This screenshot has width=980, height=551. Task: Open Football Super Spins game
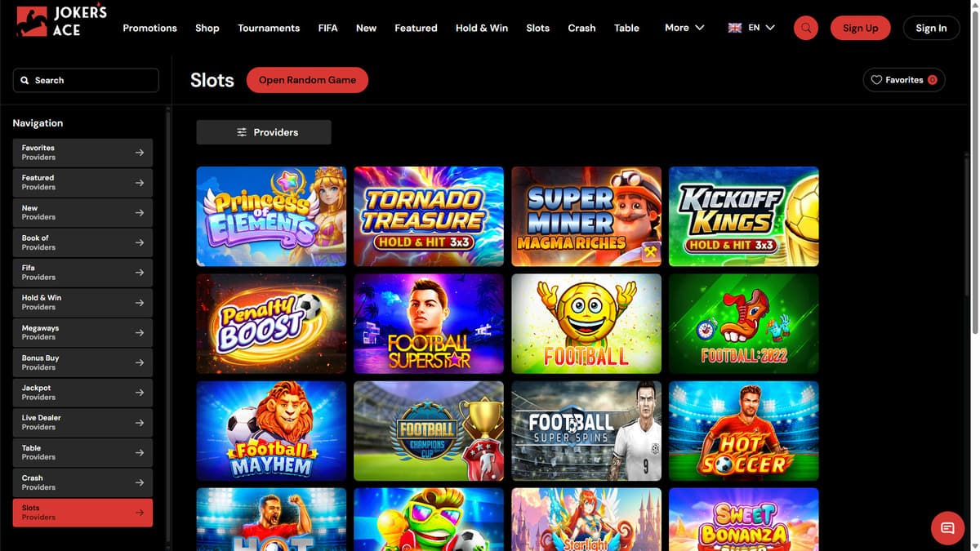(586, 431)
